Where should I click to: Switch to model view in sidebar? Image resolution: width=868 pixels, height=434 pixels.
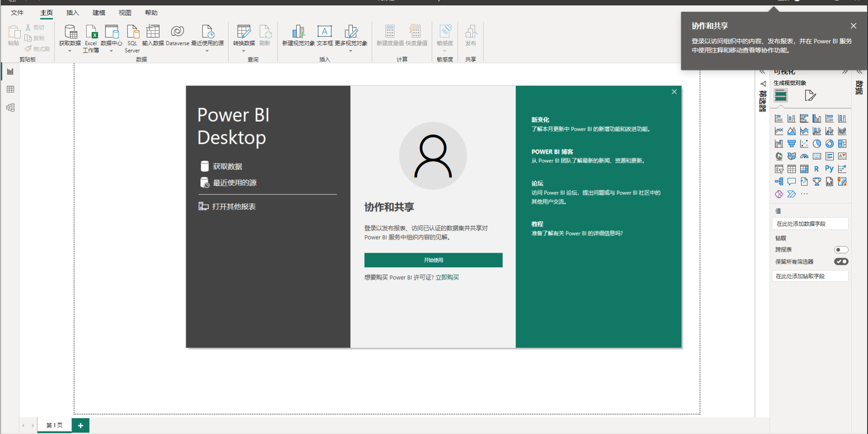[10, 108]
